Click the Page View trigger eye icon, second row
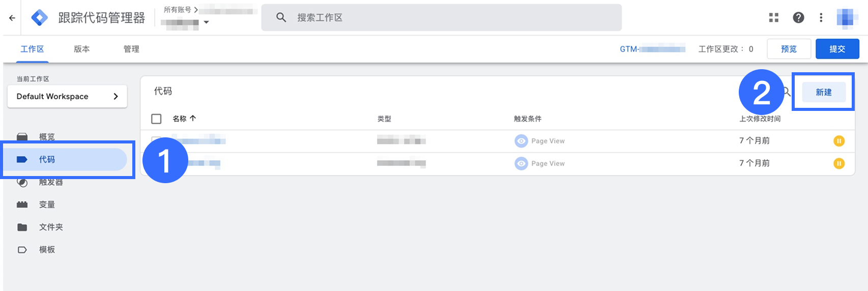Screen dimensions: 868x291 (x=521, y=163)
